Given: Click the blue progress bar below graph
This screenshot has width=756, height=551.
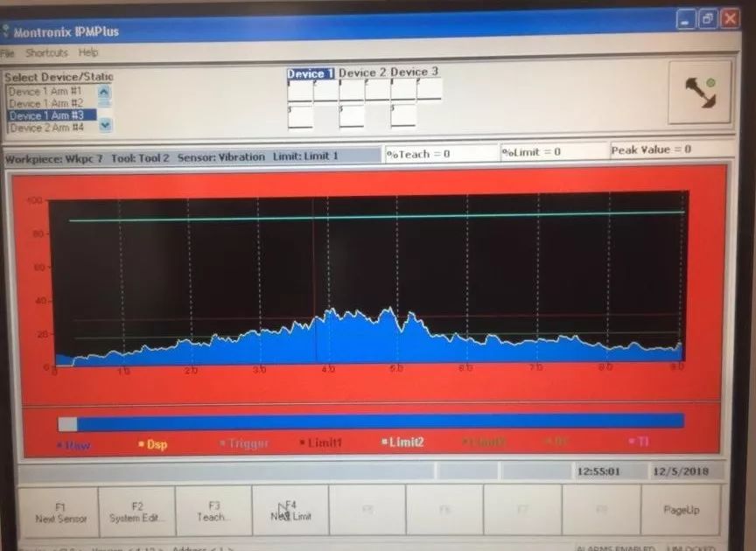Looking at the screenshot, I should pyautogui.click(x=376, y=422).
